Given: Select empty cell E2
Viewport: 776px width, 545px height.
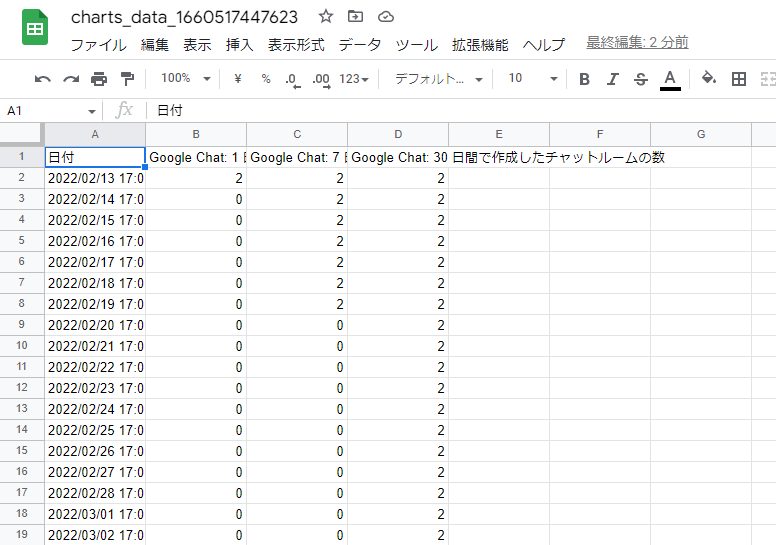Looking at the screenshot, I should tap(499, 178).
